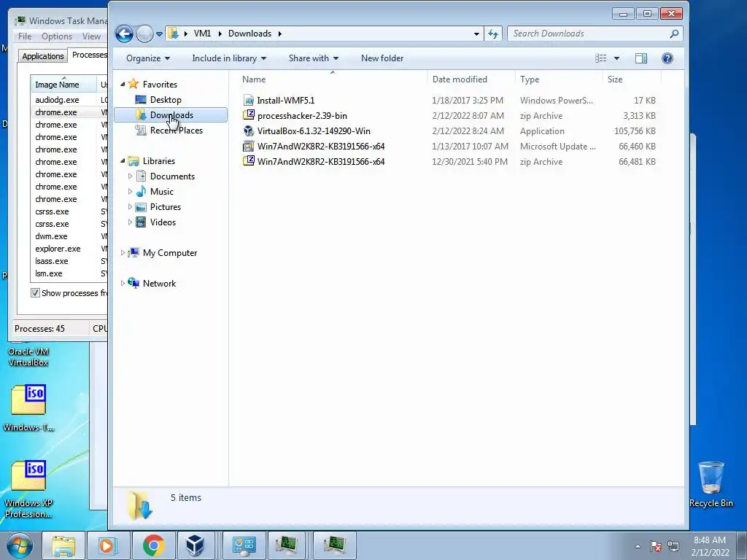
Task: Select the Recycle Bin desktop icon
Action: pyautogui.click(x=711, y=483)
